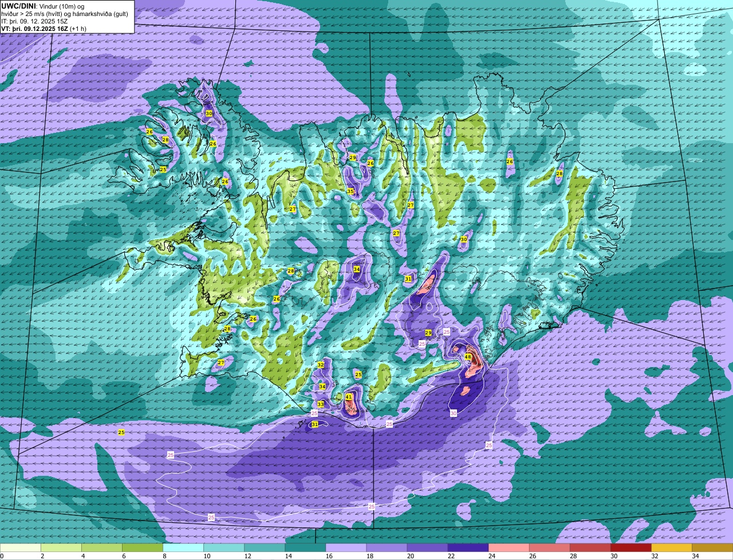Select the dark teal 14–16 legend swatch
Viewport: 733px width, 560px height.
[x=305, y=548]
